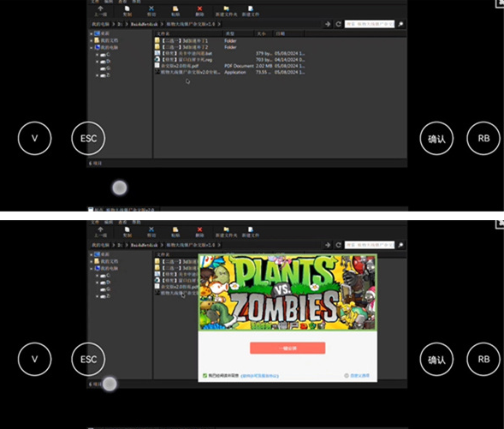Select the Application row, frame without installer
This screenshot has width=504, height=429.
(230, 73)
